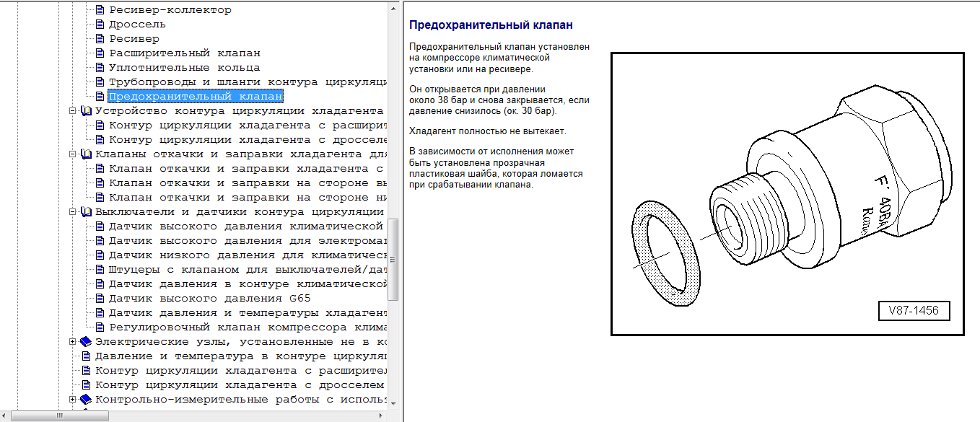
Task: Click book icon for Клапаны откачки и заправки
Action: point(87,154)
